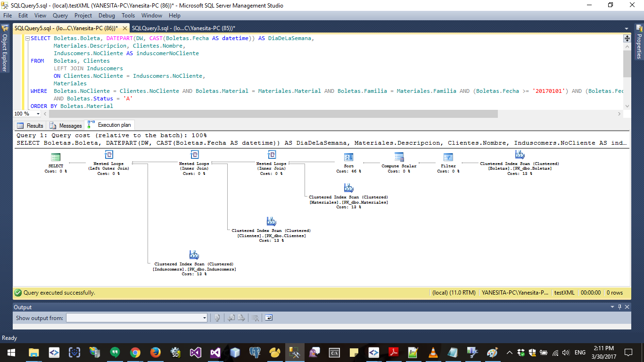Open the Messages tab
Viewport: 644px width, 362px height.
pyautogui.click(x=66, y=126)
